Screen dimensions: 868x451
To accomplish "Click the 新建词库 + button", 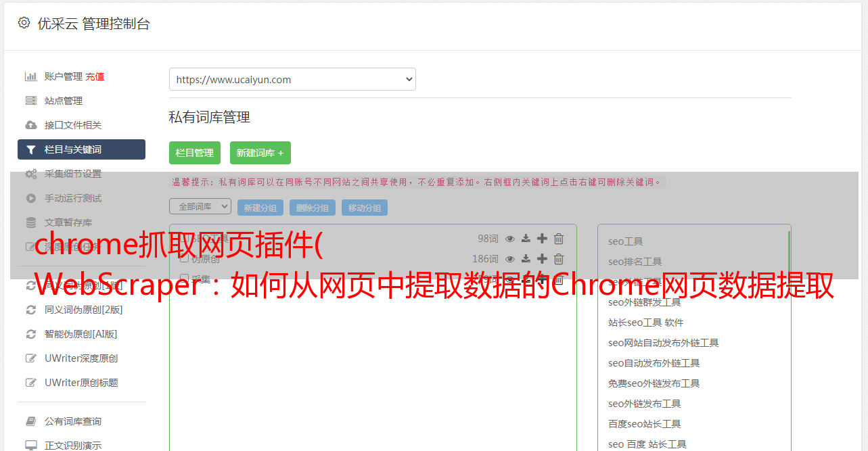I will tap(260, 153).
